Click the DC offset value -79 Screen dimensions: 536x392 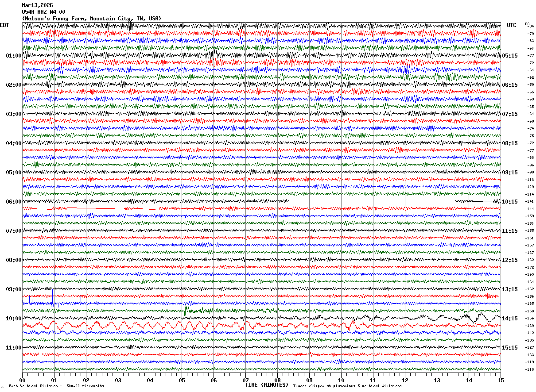tap(531, 34)
